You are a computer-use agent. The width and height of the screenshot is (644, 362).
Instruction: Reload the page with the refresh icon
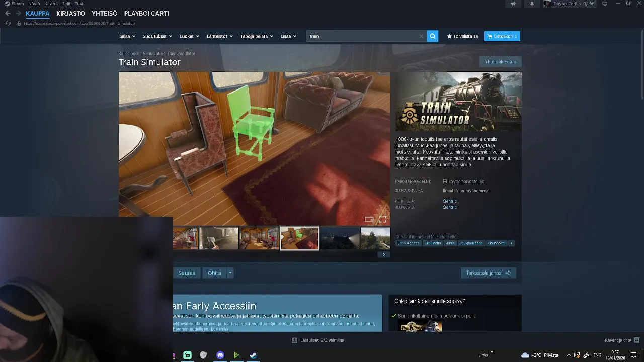(x=8, y=23)
